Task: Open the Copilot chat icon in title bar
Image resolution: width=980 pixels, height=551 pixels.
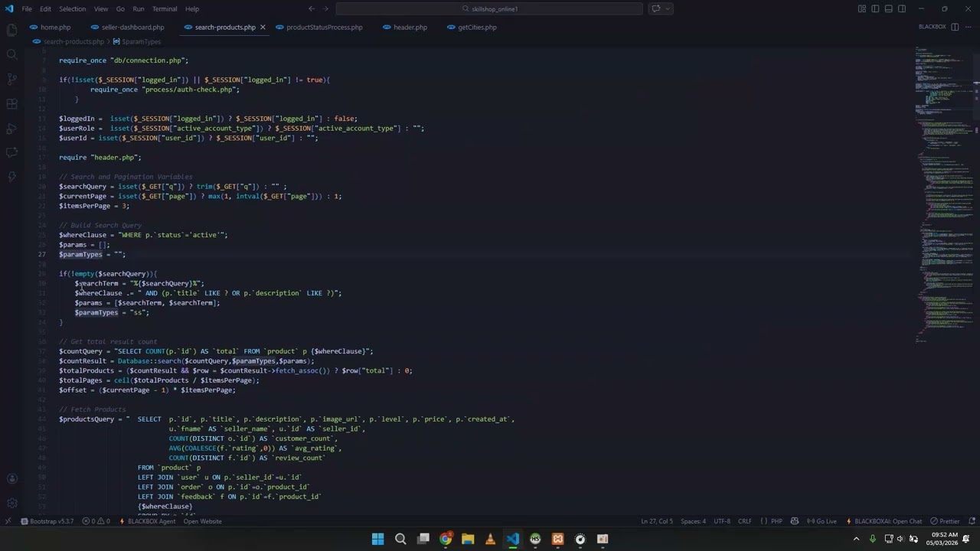Action: pyautogui.click(x=655, y=8)
